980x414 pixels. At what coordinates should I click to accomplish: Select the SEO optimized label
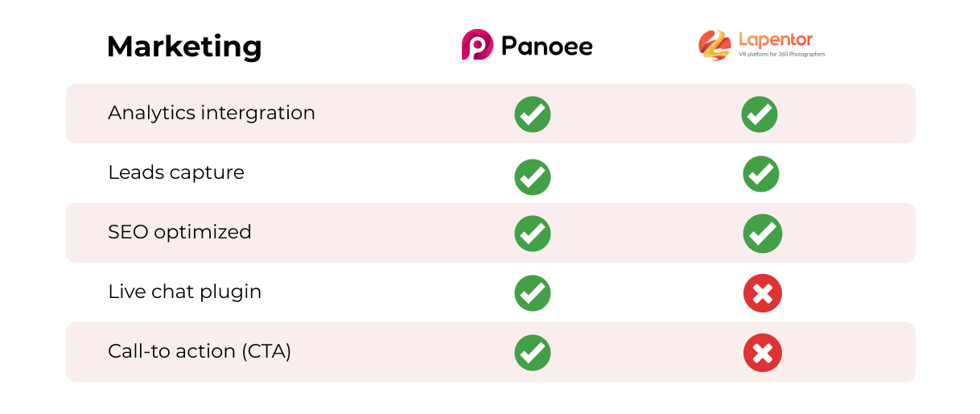pos(179,232)
